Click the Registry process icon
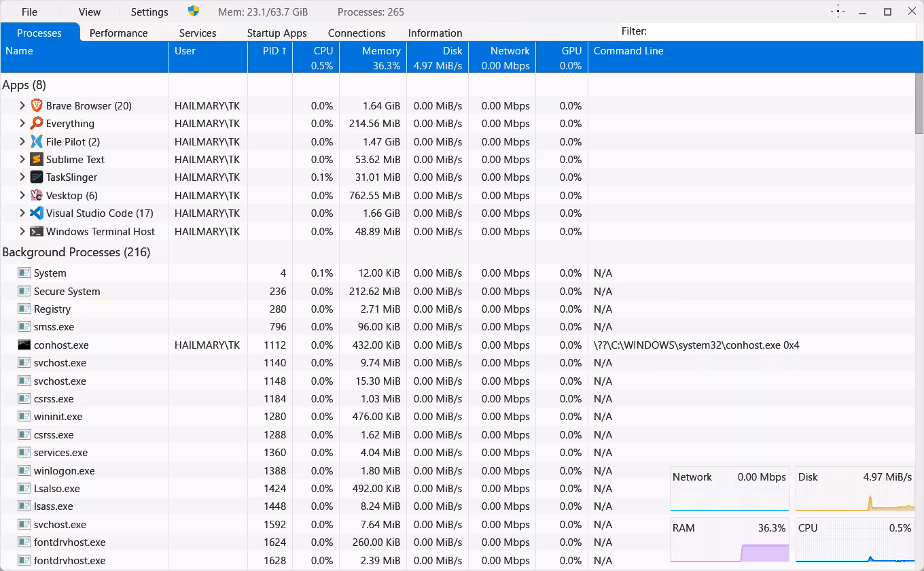 (x=24, y=309)
